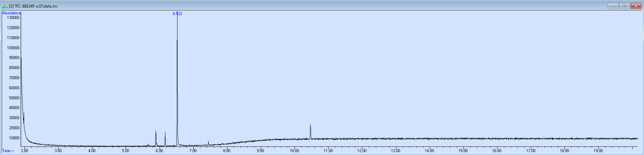Click the small peak just before 6.00 minutes

pos(156,138)
